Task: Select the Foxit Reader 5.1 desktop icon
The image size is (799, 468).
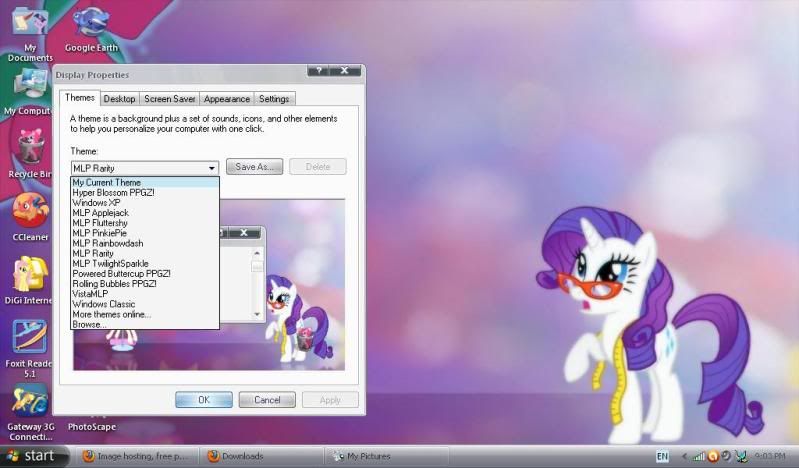Action: coord(28,349)
